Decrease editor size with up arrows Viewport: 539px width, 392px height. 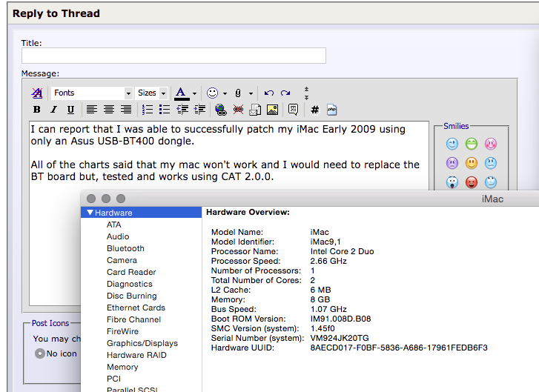pos(306,89)
